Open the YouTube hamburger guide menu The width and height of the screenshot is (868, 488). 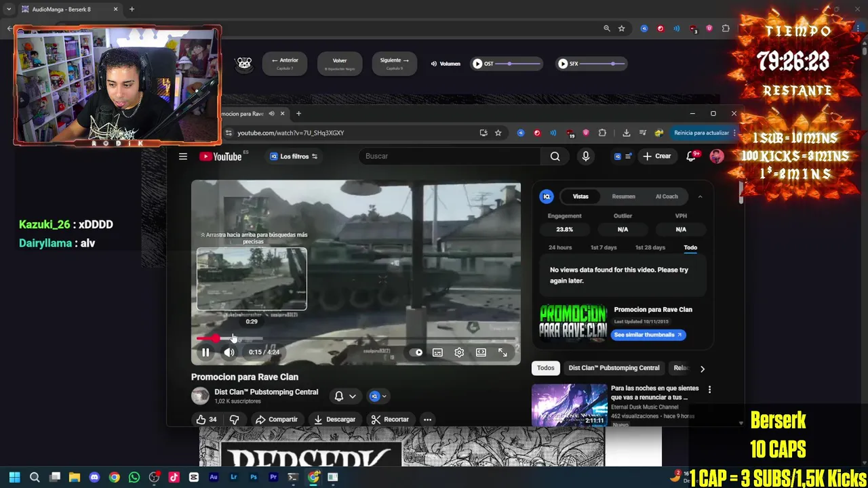tap(182, 157)
